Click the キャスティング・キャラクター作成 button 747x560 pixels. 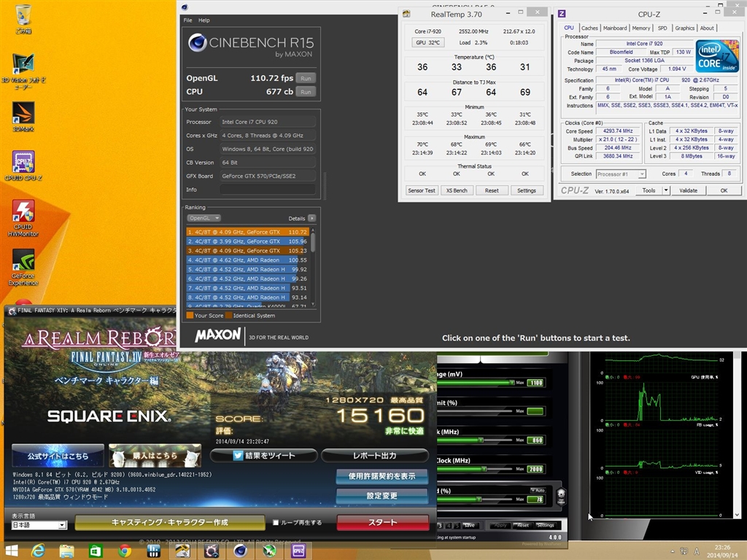tap(169, 522)
